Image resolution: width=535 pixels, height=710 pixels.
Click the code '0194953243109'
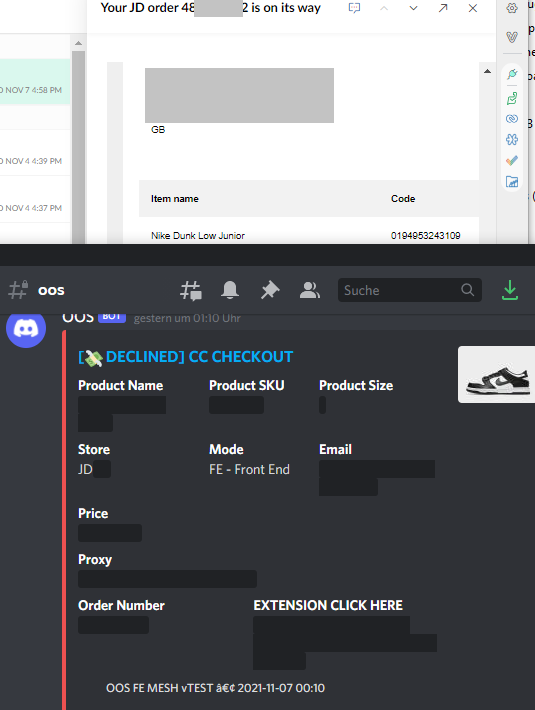[425, 235]
